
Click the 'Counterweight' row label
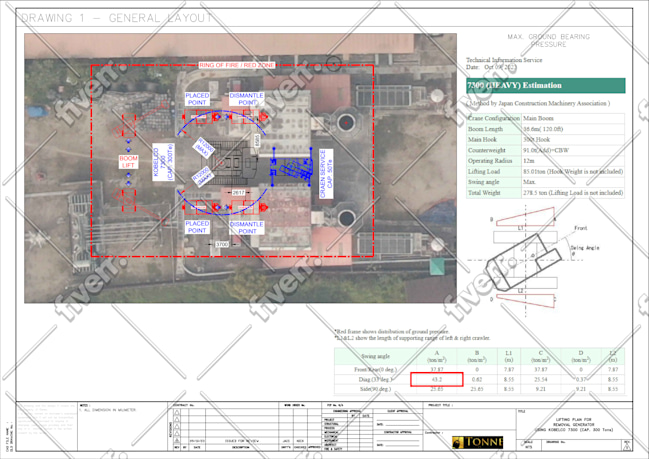[487, 150]
